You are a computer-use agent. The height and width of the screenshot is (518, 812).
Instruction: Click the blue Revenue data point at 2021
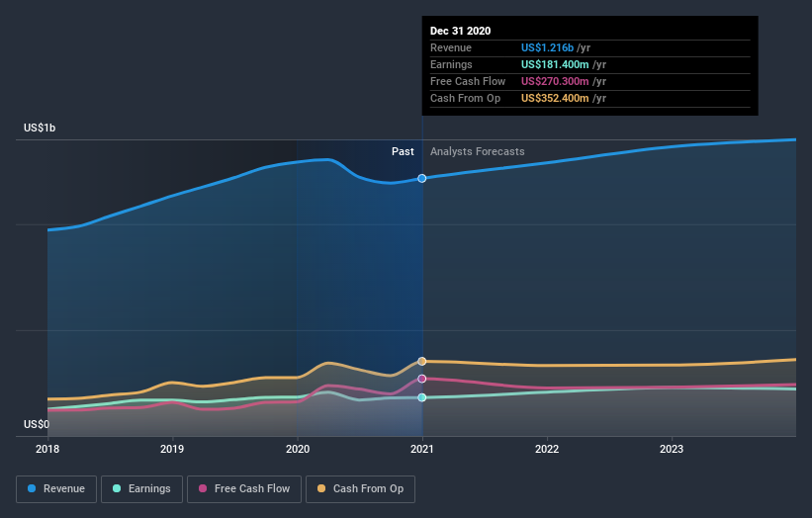422,178
